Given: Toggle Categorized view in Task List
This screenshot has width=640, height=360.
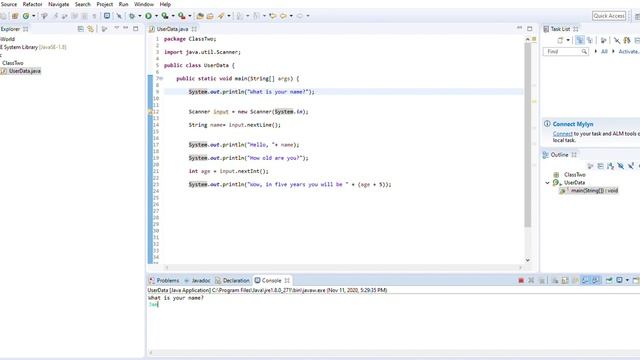Looking at the screenshot, I should tap(580, 40).
